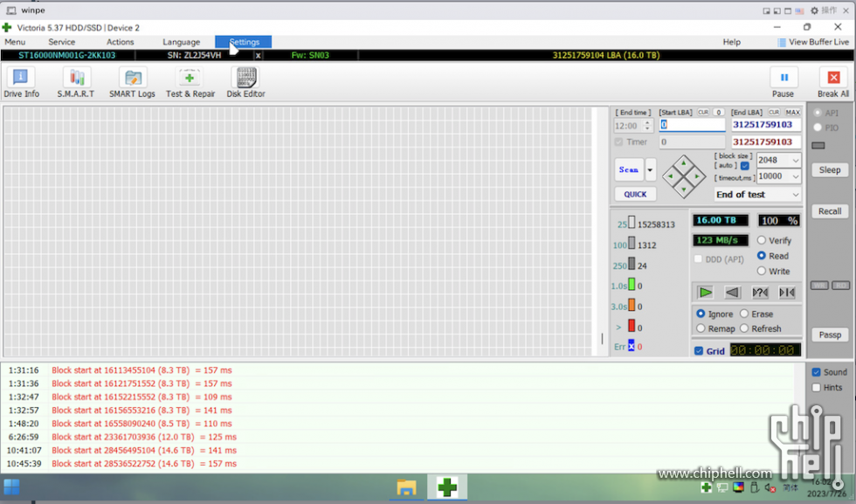Image resolution: width=856 pixels, height=504 pixels.
Task: Click the random seek test button
Action: 760,293
